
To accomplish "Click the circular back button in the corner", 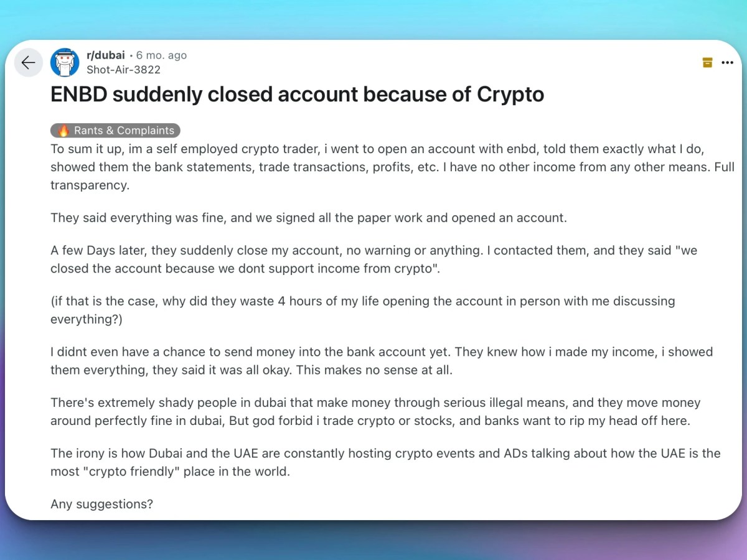I will (x=28, y=62).
